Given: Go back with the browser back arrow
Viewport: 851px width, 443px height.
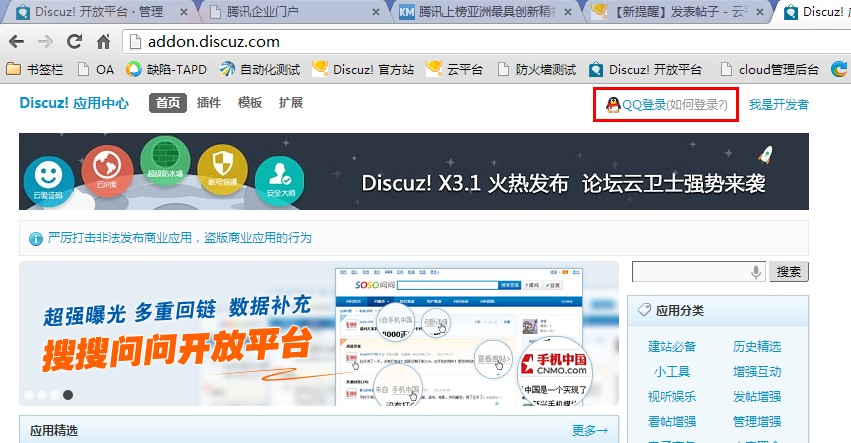Looking at the screenshot, I should click(17, 41).
